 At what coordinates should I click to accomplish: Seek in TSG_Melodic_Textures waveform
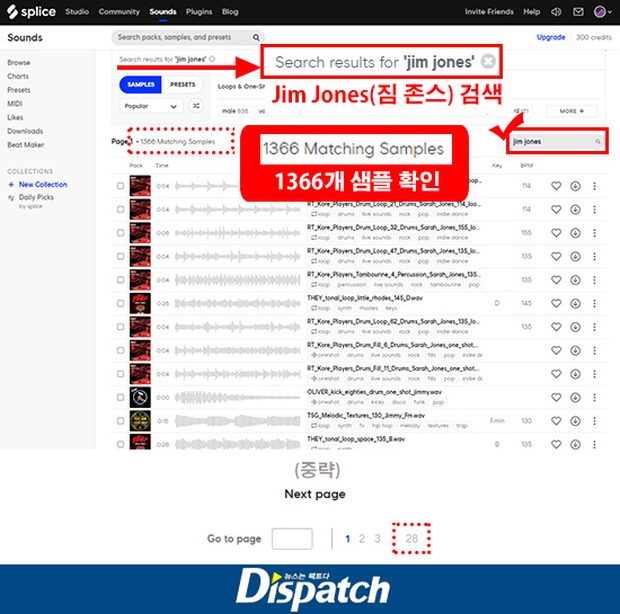coord(237,421)
